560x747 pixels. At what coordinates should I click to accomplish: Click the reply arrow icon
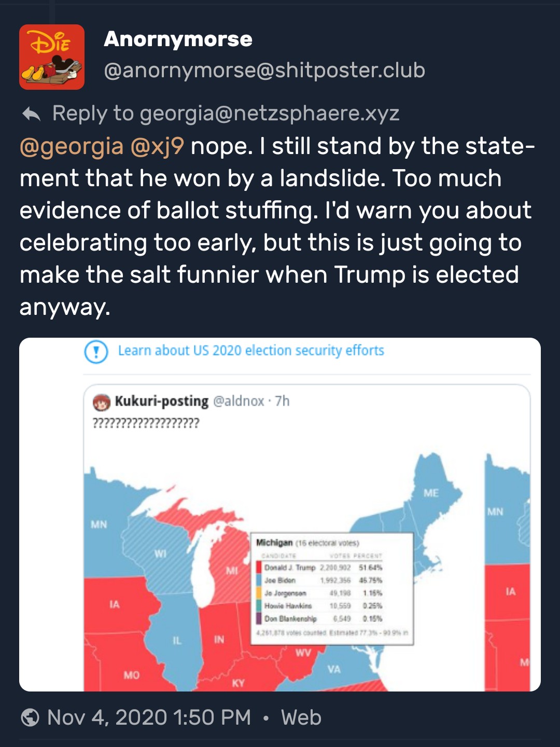[32, 114]
